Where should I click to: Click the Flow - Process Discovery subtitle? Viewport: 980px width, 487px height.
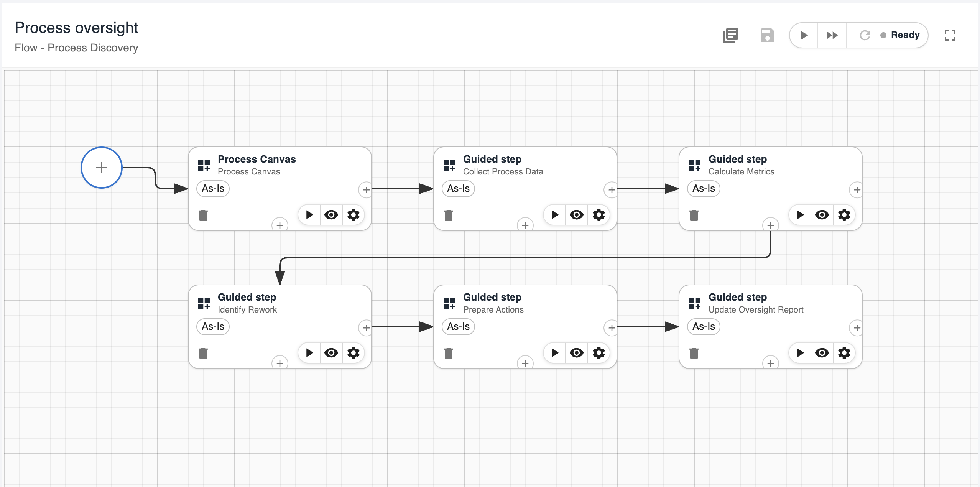(x=76, y=48)
